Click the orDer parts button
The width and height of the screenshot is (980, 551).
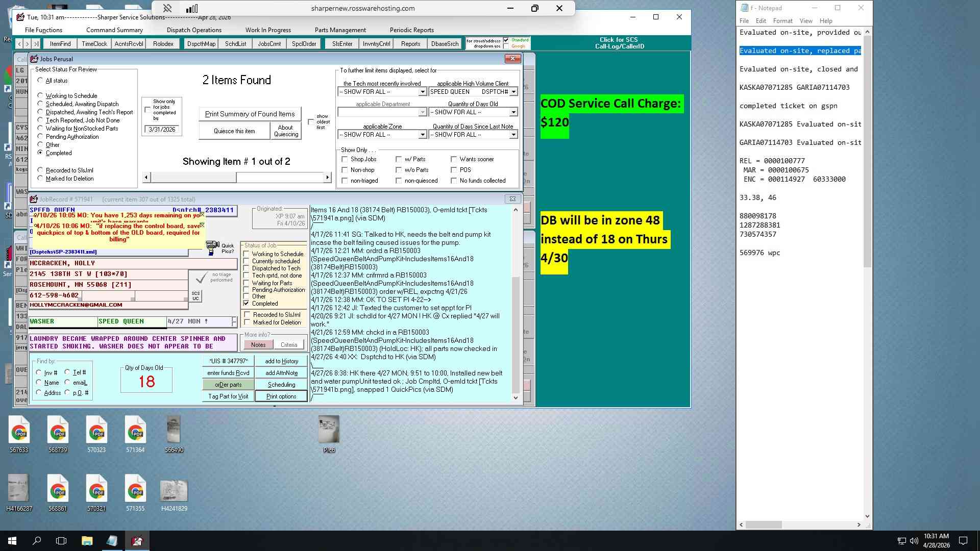[228, 385]
